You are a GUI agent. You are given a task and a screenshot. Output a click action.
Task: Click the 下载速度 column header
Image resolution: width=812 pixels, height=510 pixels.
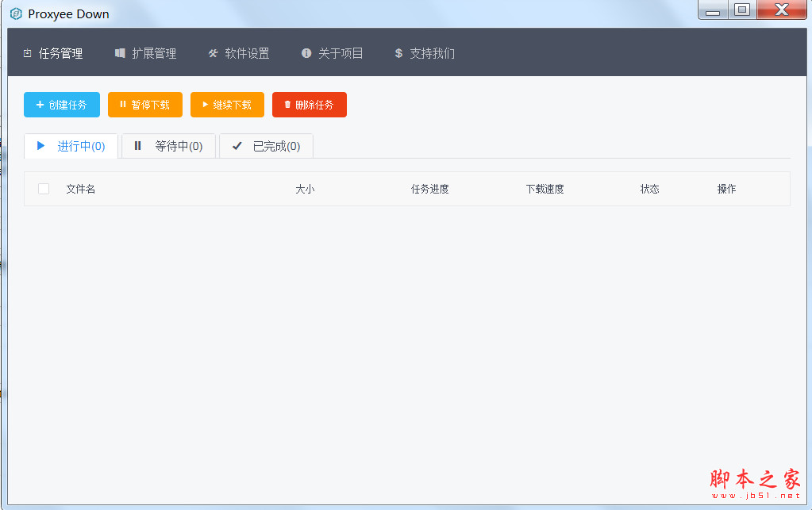tap(545, 189)
